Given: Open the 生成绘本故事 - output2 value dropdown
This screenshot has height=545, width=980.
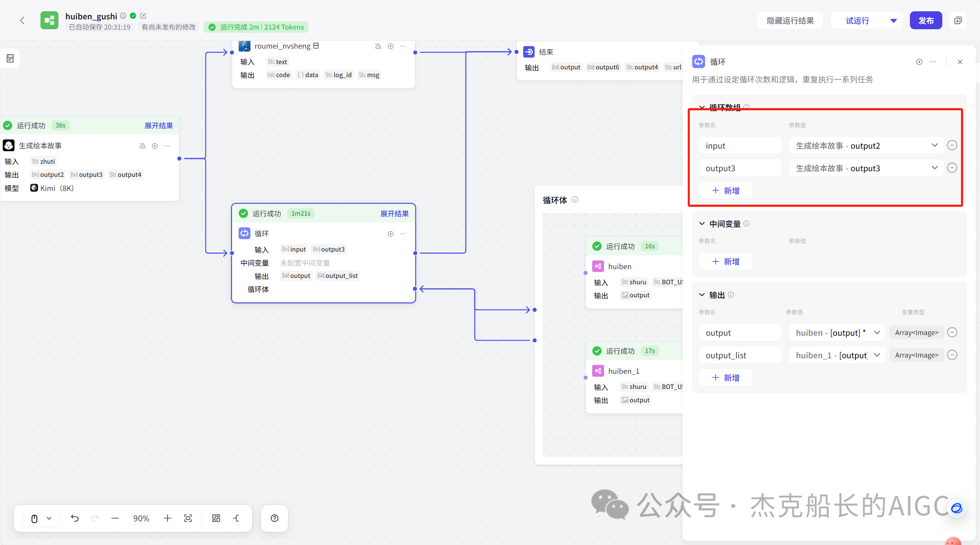Looking at the screenshot, I should click(x=934, y=145).
